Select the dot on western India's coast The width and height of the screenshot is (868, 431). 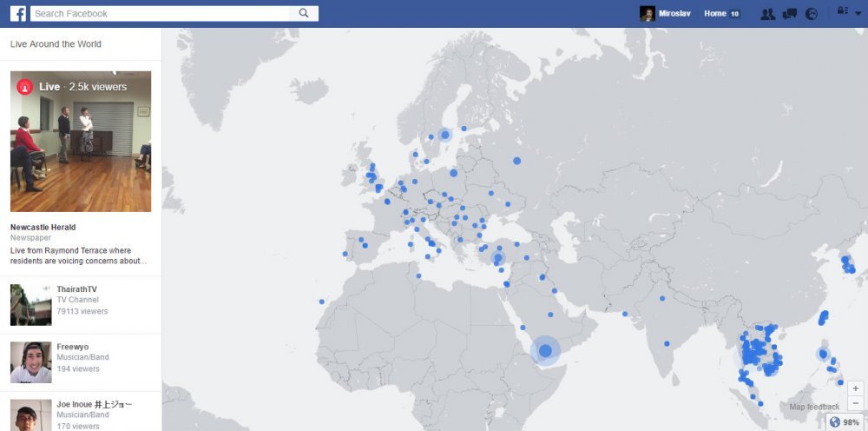tap(625, 314)
